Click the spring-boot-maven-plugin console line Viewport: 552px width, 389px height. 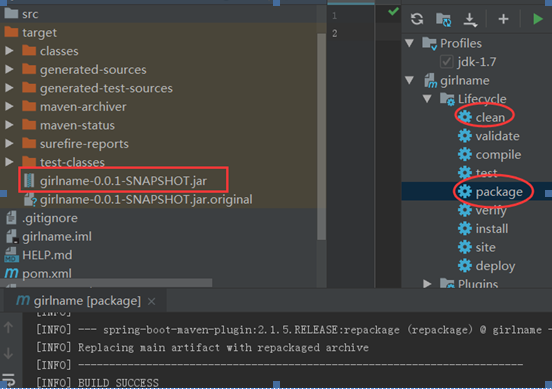point(294,330)
